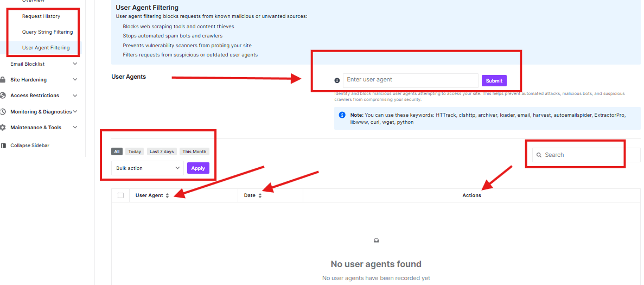Click the User Agent Filtering heading
Image resolution: width=644 pixels, height=285 pixels.
click(x=147, y=8)
